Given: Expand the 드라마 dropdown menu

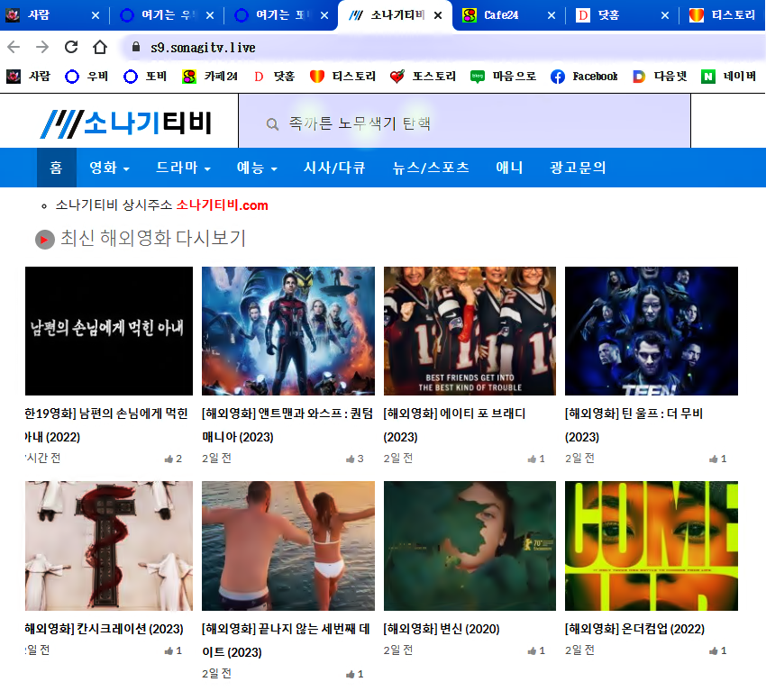Looking at the screenshot, I should pos(183,168).
